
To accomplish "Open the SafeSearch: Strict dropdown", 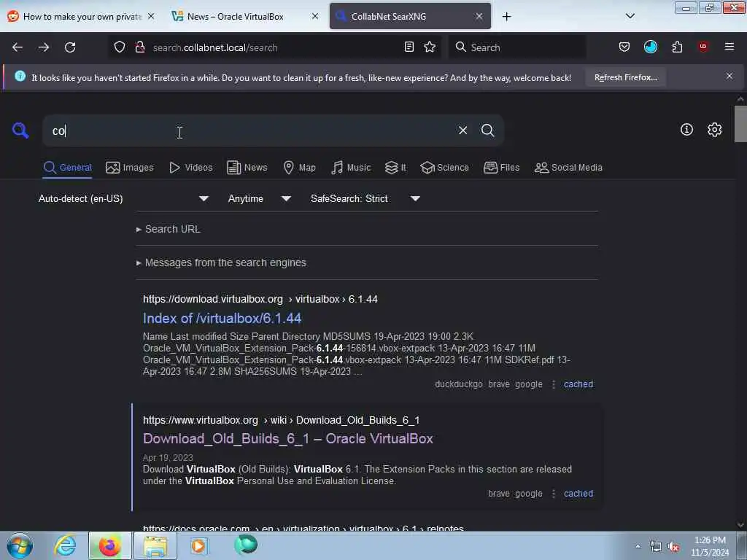I will [365, 198].
